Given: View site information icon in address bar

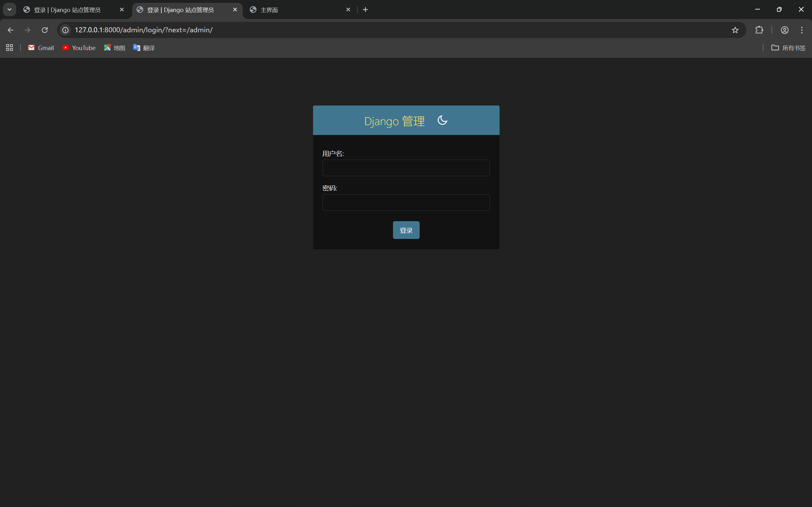Looking at the screenshot, I should [65, 30].
